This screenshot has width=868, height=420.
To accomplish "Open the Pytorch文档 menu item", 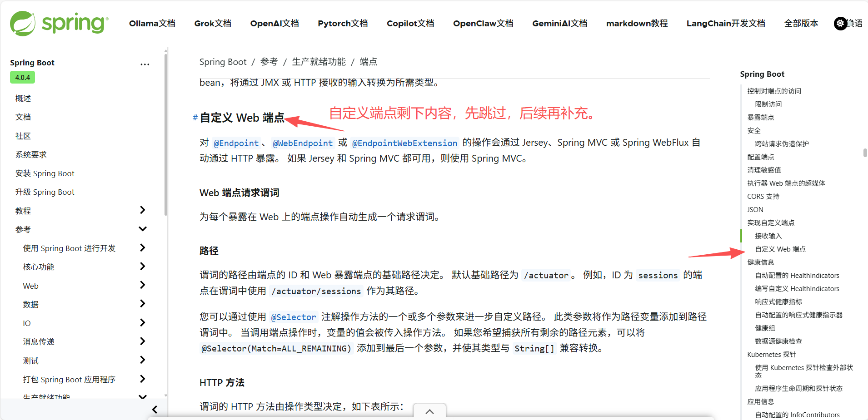I will (x=343, y=23).
